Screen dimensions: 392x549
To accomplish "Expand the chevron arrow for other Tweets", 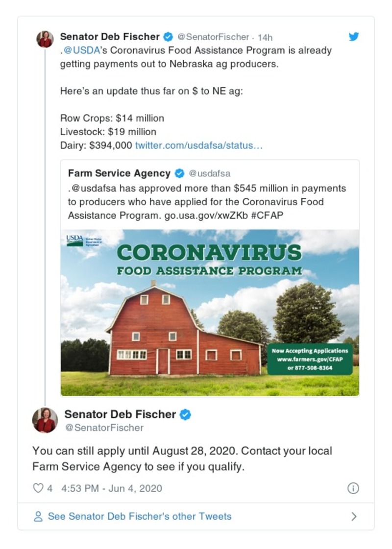I will (x=354, y=517).
